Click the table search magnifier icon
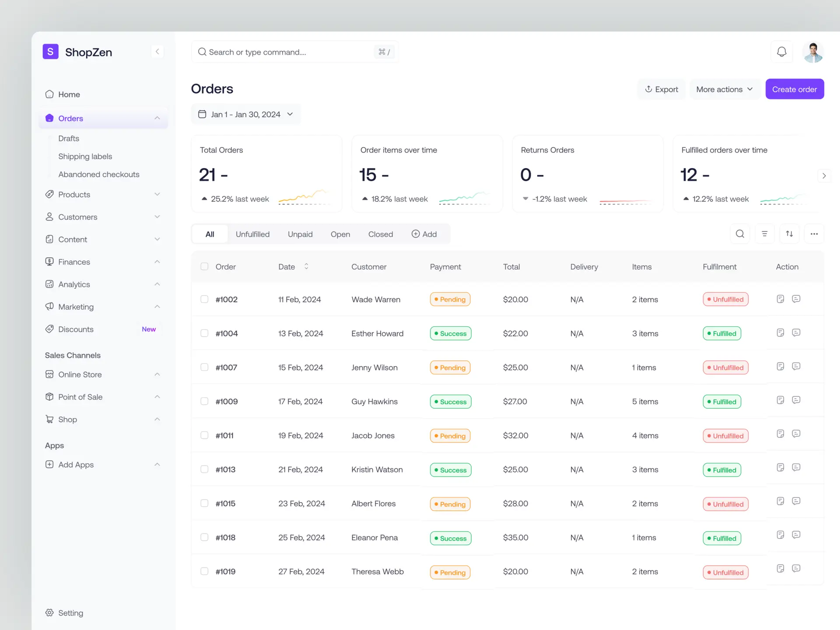This screenshot has width=840, height=630. pyautogui.click(x=740, y=234)
